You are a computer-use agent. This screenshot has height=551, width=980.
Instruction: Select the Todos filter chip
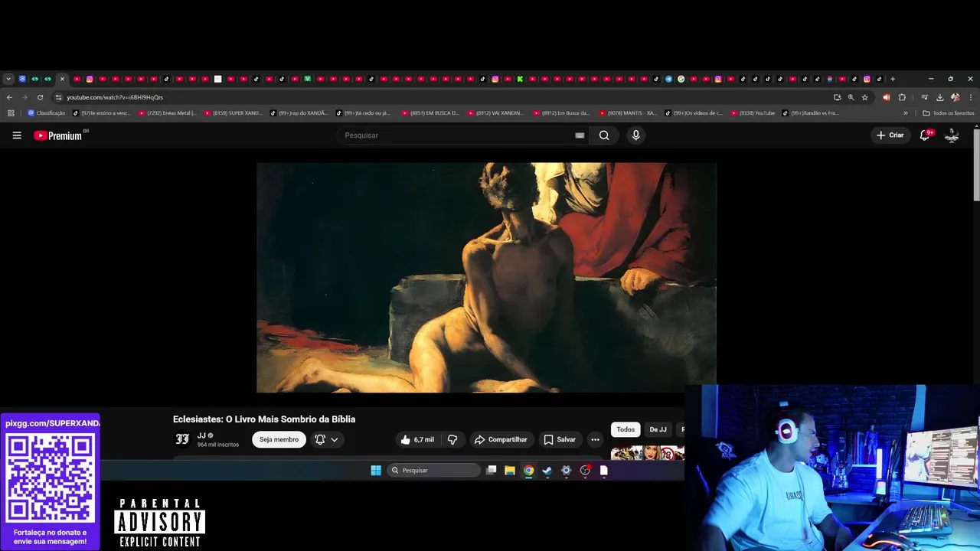(x=626, y=430)
